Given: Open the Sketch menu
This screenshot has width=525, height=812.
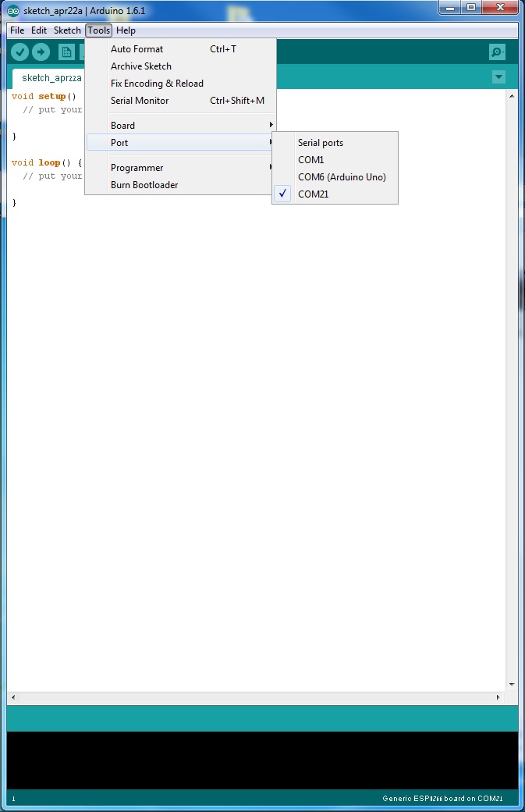Looking at the screenshot, I should [67, 30].
